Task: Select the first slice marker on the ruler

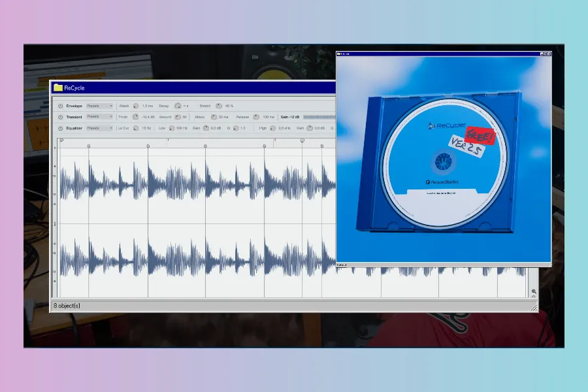Action: pos(88,146)
